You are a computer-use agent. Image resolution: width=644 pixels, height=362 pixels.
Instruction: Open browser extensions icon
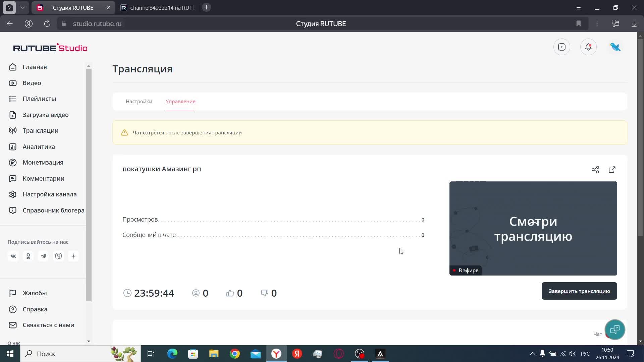point(615,23)
